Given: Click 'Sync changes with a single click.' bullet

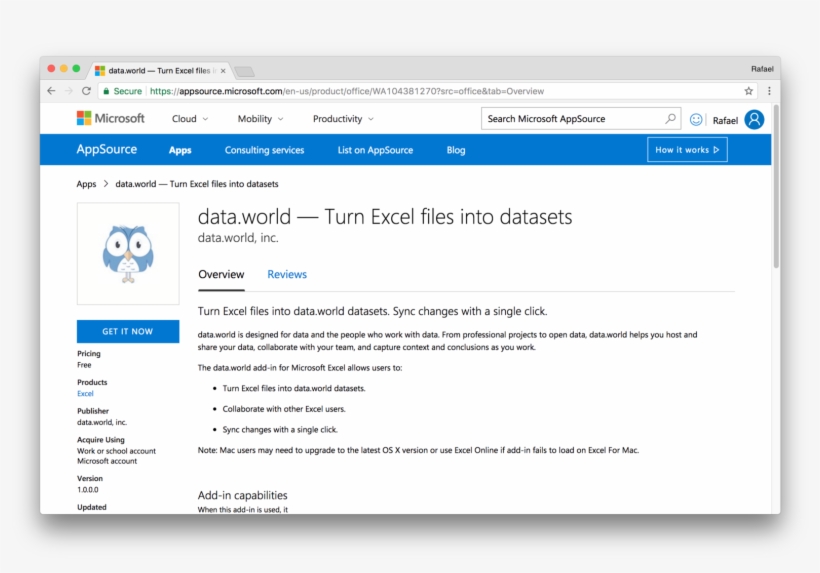Looking at the screenshot, I should (x=280, y=430).
